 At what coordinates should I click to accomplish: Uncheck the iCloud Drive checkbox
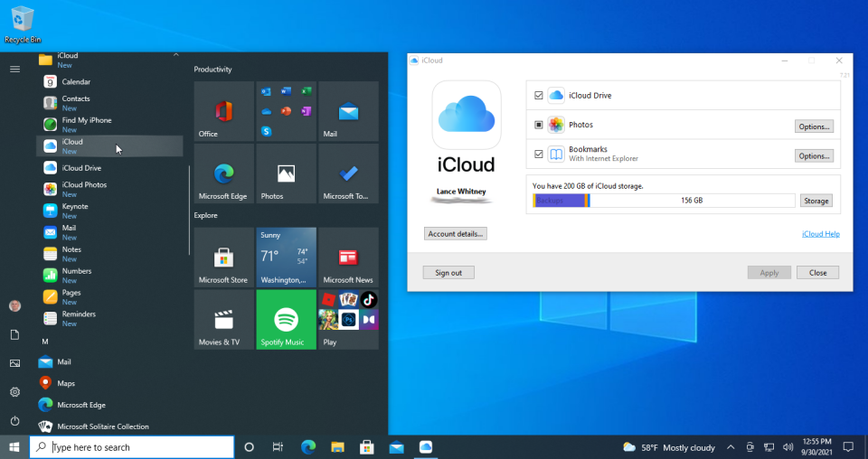(539, 96)
